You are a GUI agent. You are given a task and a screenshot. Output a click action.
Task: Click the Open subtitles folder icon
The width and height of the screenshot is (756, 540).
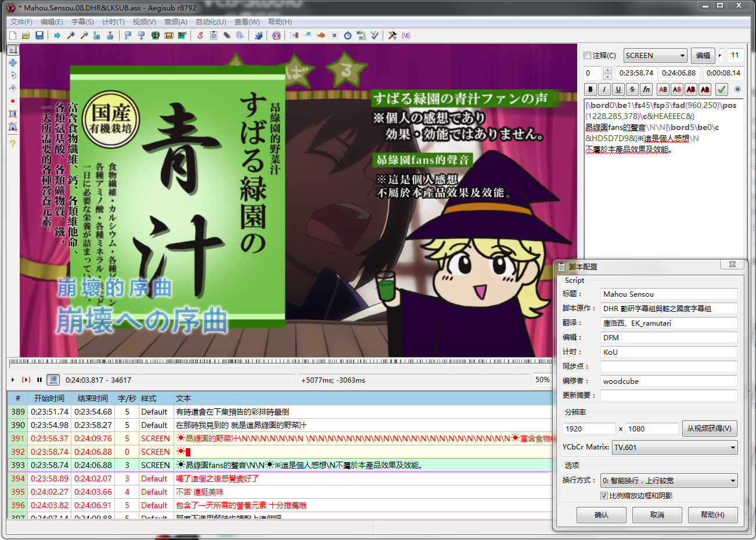click(26, 35)
